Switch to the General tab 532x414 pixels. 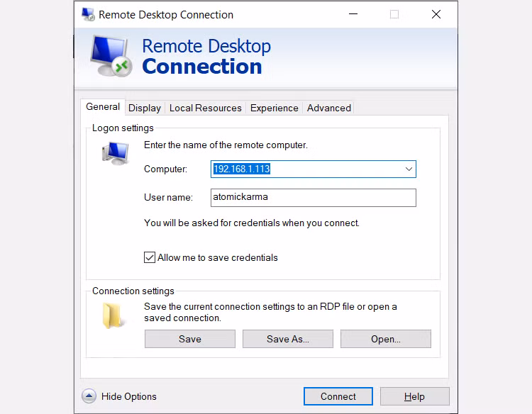click(x=103, y=107)
